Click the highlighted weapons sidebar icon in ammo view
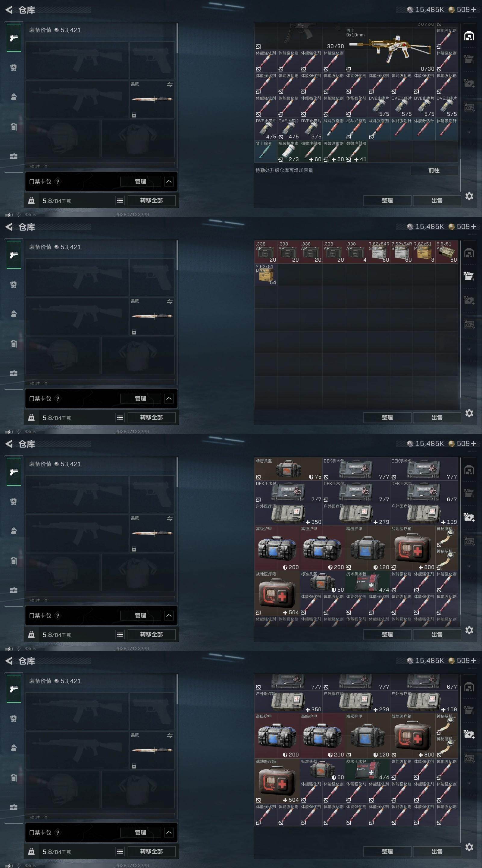Viewport: 482px width, 868px height. (x=14, y=255)
